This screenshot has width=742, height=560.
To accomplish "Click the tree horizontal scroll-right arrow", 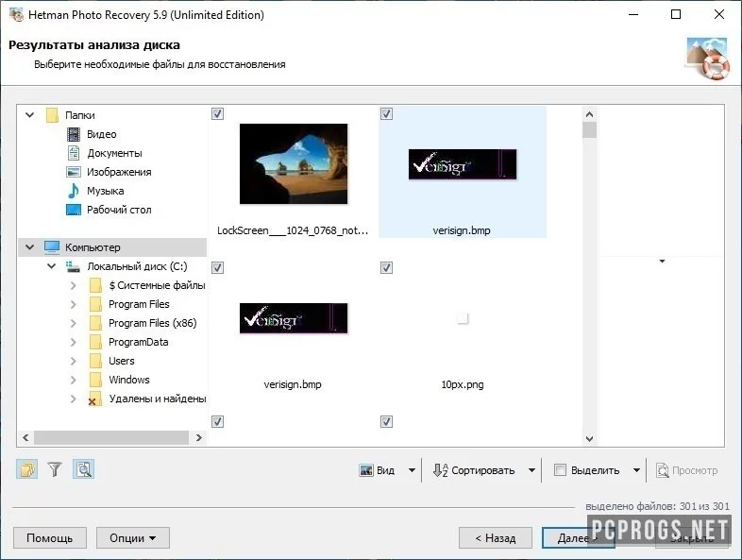I will (x=199, y=438).
